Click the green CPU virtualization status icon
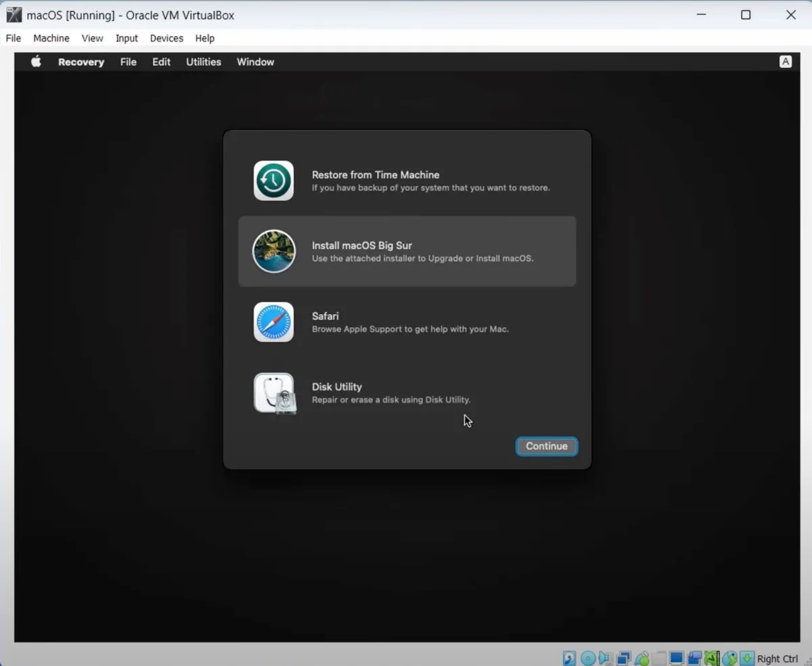 click(712, 658)
